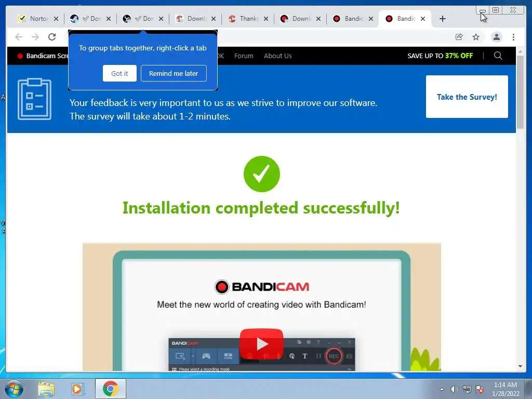
Task: Click the Take the Survey! button
Action: click(x=467, y=97)
